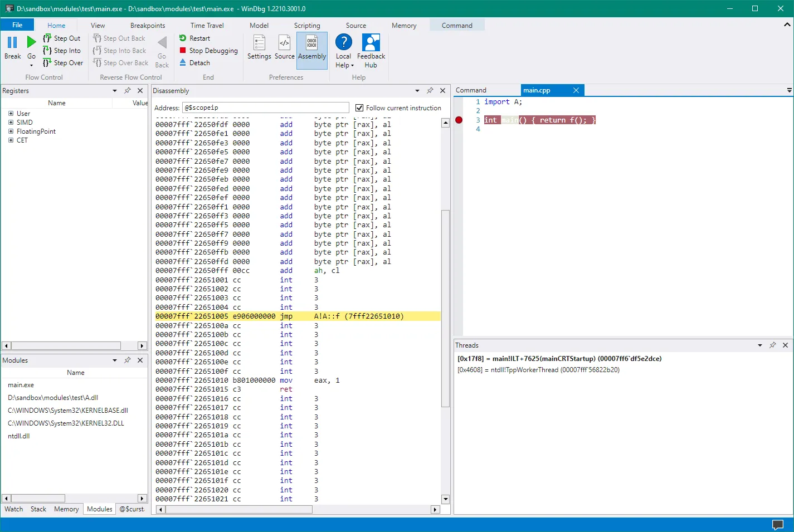Image resolution: width=794 pixels, height=532 pixels.
Task: Pin the Modules panel
Action: point(128,360)
